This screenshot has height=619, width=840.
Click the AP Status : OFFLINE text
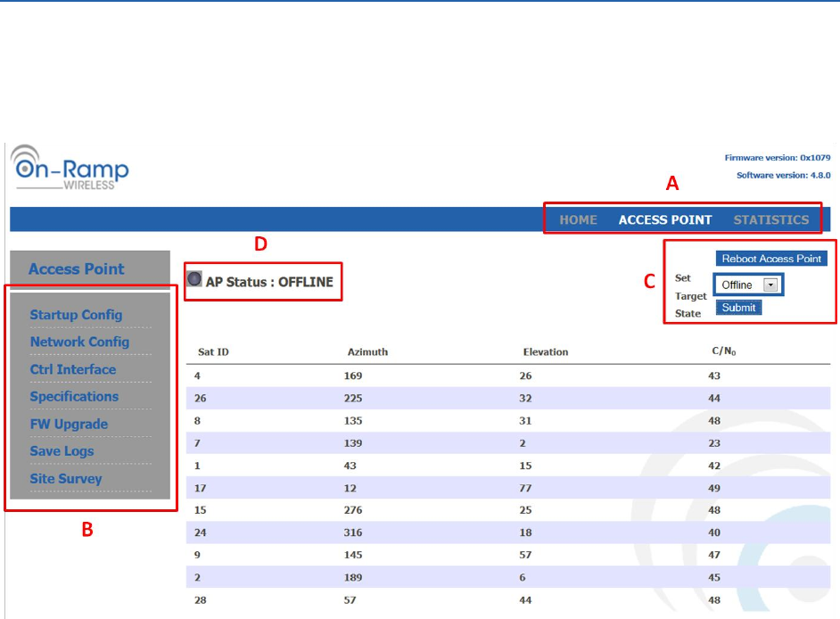(269, 282)
